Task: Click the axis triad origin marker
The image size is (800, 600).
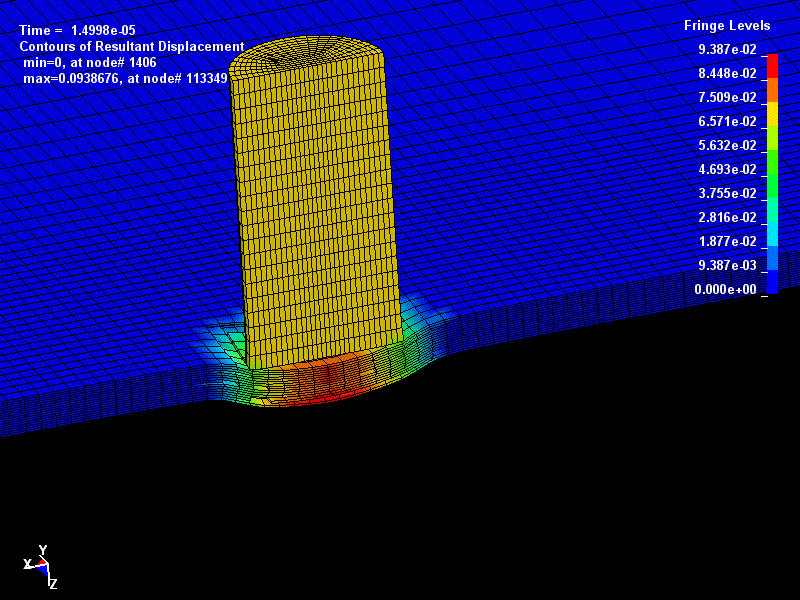Action: click(x=46, y=563)
